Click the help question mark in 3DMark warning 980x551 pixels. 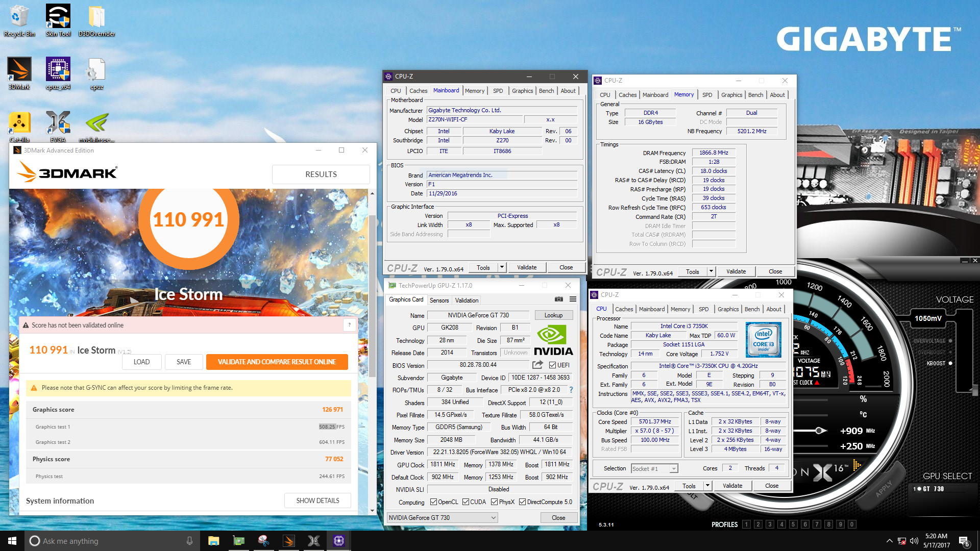pos(350,325)
